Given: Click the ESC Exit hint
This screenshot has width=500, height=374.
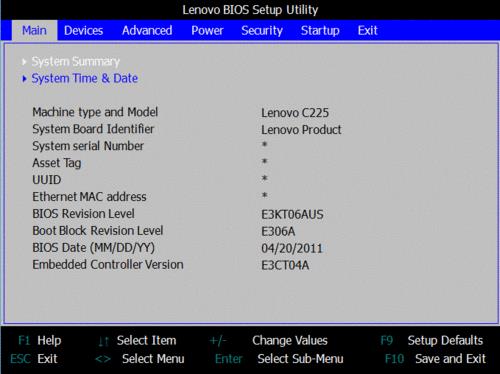Looking at the screenshot, I should pos(34,359).
